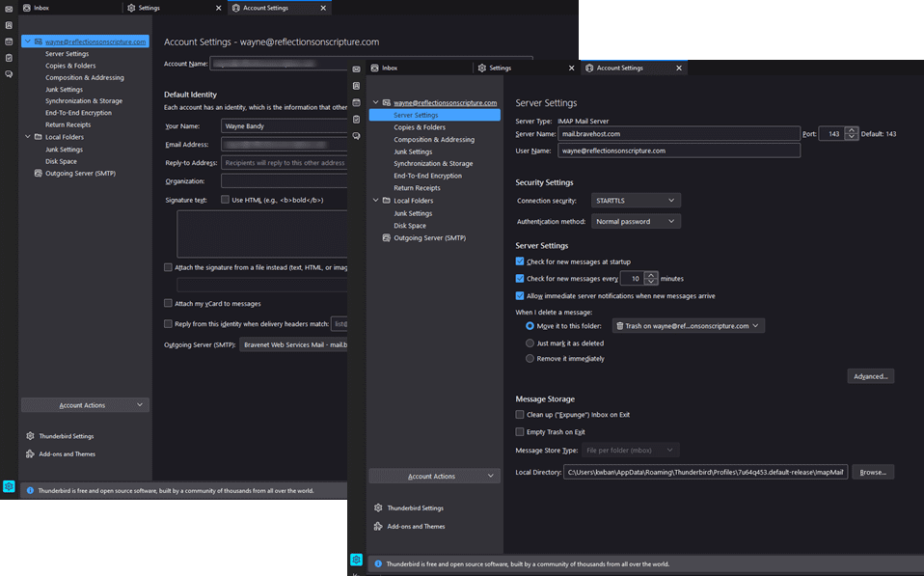Open Trash on wayne@ folder dropdown
This screenshot has height=576, width=924.
[689, 325]
